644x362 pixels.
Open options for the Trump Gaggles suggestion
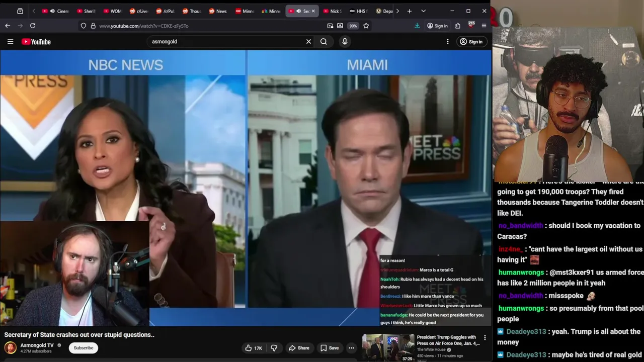coord(485,337)
